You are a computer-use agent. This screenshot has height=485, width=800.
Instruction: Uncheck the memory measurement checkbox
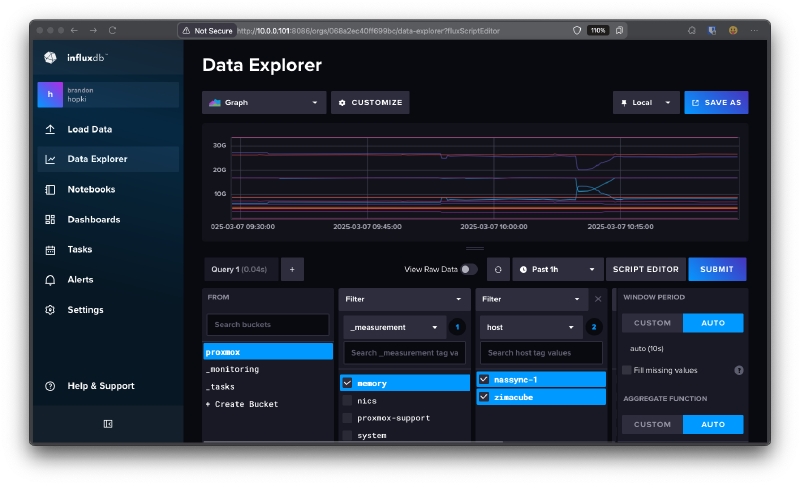click(348, 383)
